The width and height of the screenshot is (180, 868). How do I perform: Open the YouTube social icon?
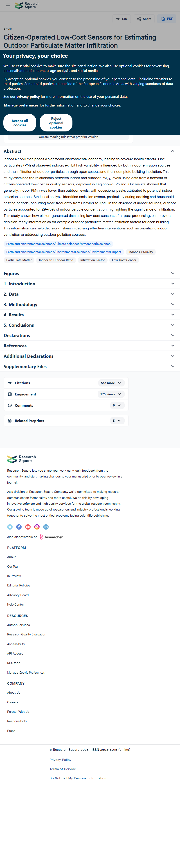pyautogui.click(x=28, y=527)
